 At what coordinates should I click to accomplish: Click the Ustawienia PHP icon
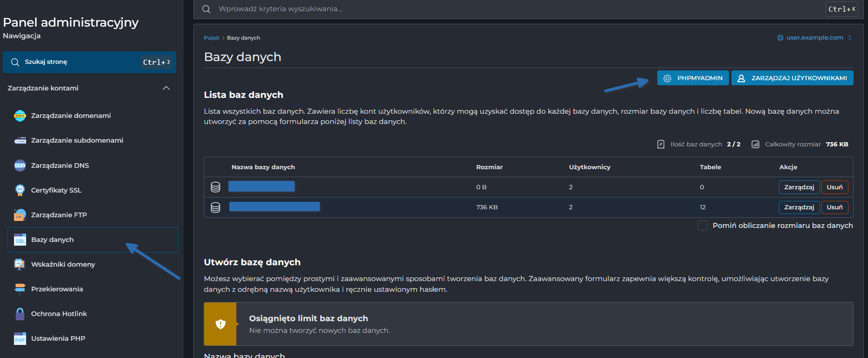[20, 338]
